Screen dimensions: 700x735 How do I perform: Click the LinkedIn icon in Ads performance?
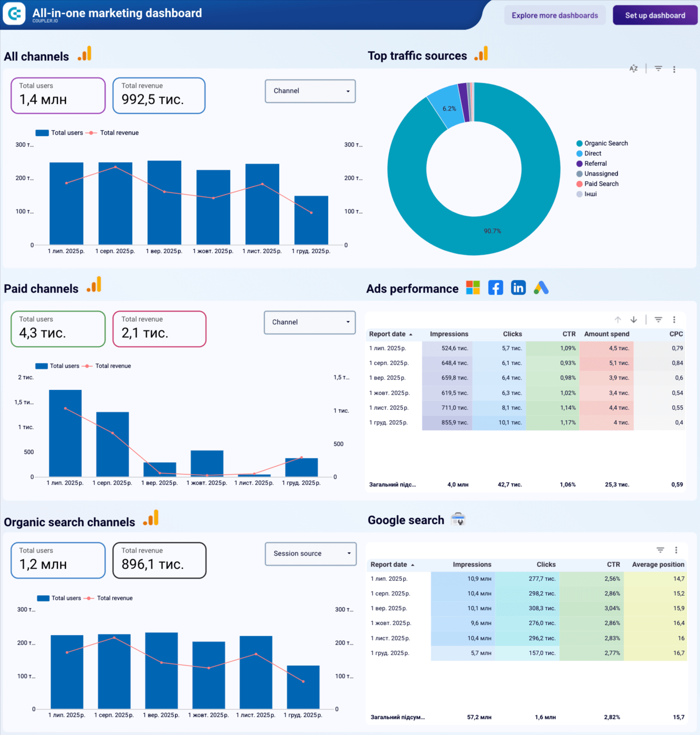518,287
